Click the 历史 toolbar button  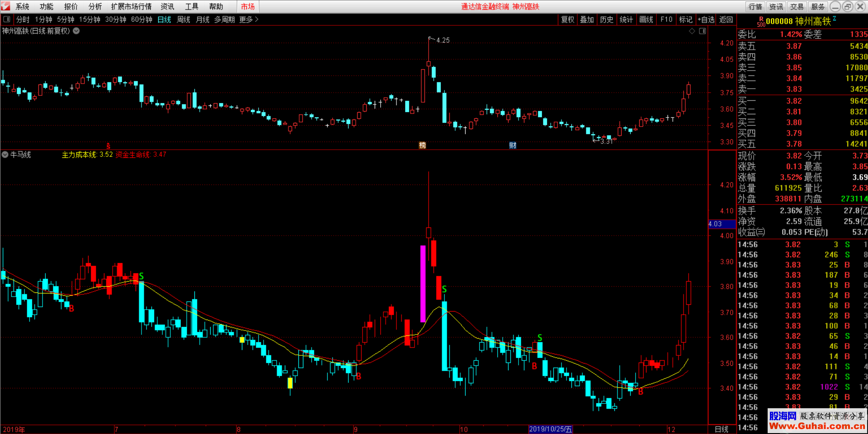[607, 19]
